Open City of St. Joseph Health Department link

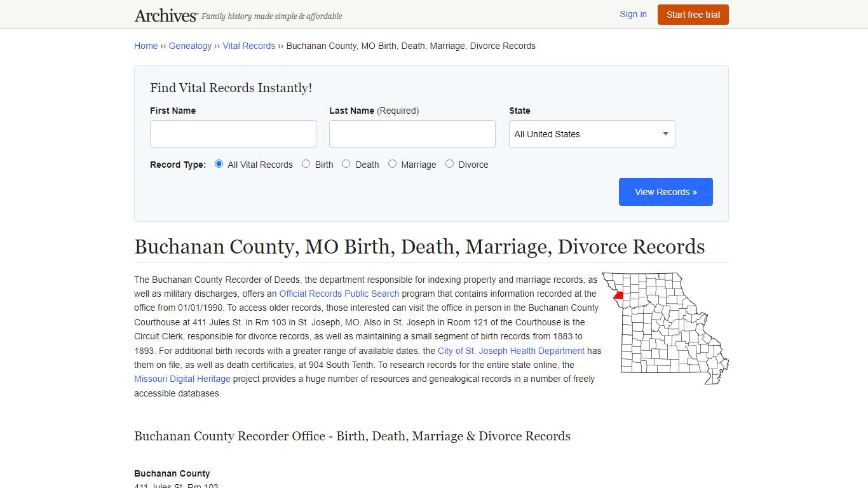tap(511, 351)
